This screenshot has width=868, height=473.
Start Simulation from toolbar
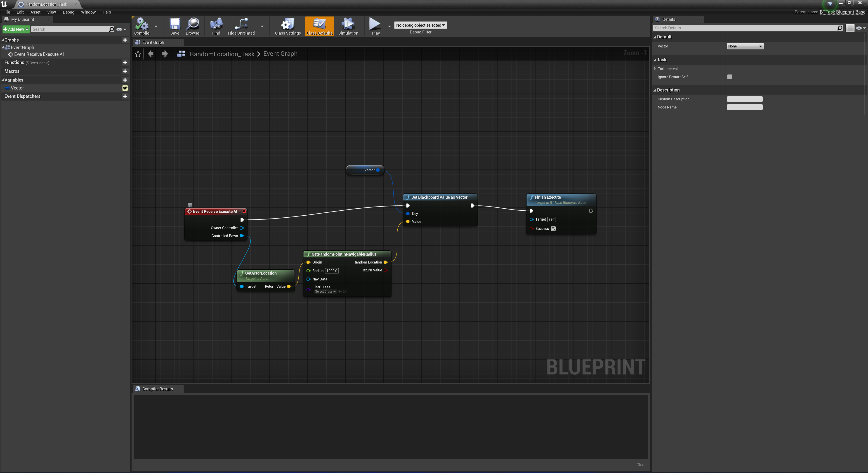(348, 26)
